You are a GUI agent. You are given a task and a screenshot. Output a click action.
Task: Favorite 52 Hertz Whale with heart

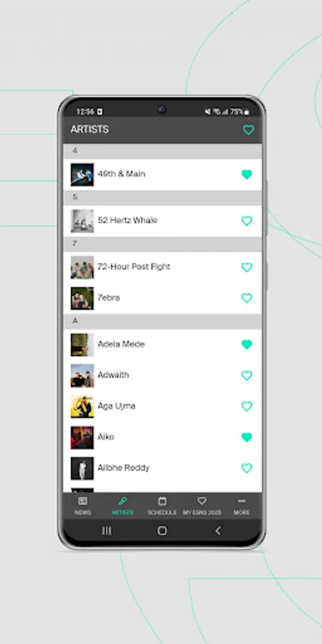point(246,221)
